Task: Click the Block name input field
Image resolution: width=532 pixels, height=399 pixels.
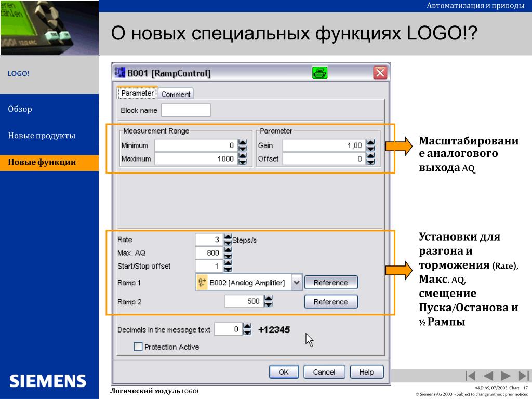Action: pyautogui.click(x=185, y=110)
